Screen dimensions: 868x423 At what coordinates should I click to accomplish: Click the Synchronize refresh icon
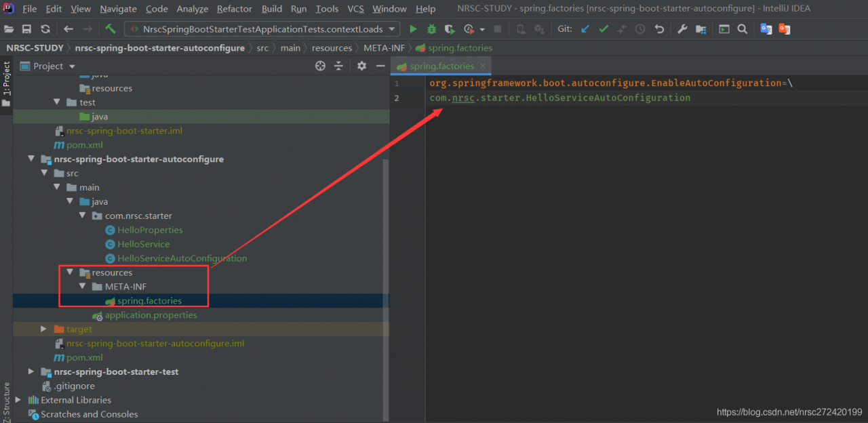tap(45, 29)
